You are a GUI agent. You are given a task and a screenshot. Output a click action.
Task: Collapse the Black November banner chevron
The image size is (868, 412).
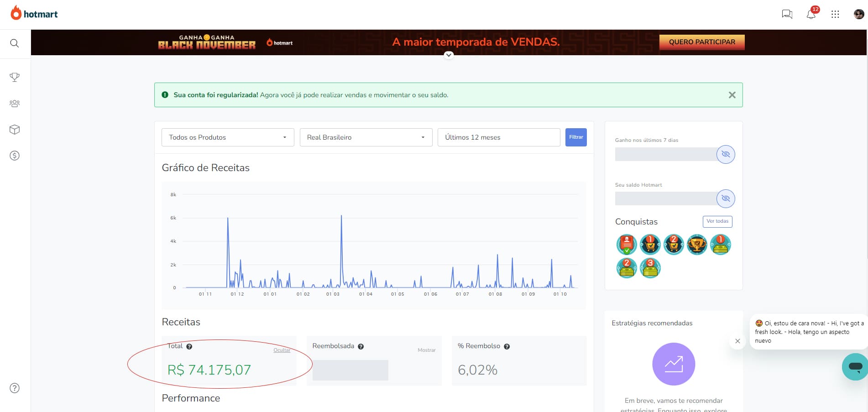(449, 55)
